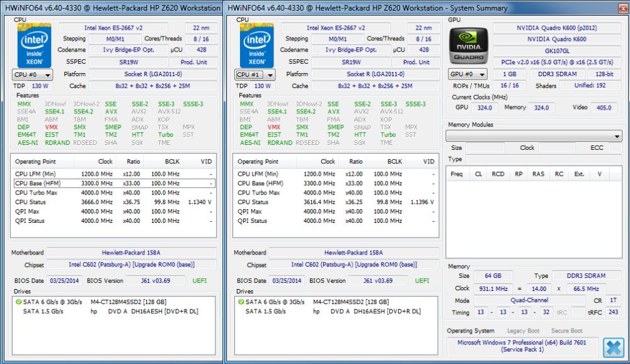
Task: Click the SR19W SSPEC field in left window
Action: [128, 62]
